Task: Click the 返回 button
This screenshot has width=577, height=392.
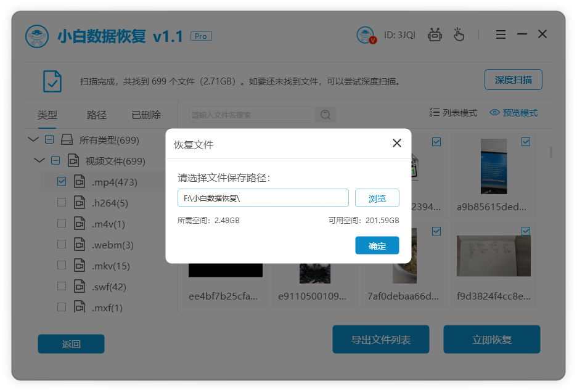Action: tap(71, 344)
